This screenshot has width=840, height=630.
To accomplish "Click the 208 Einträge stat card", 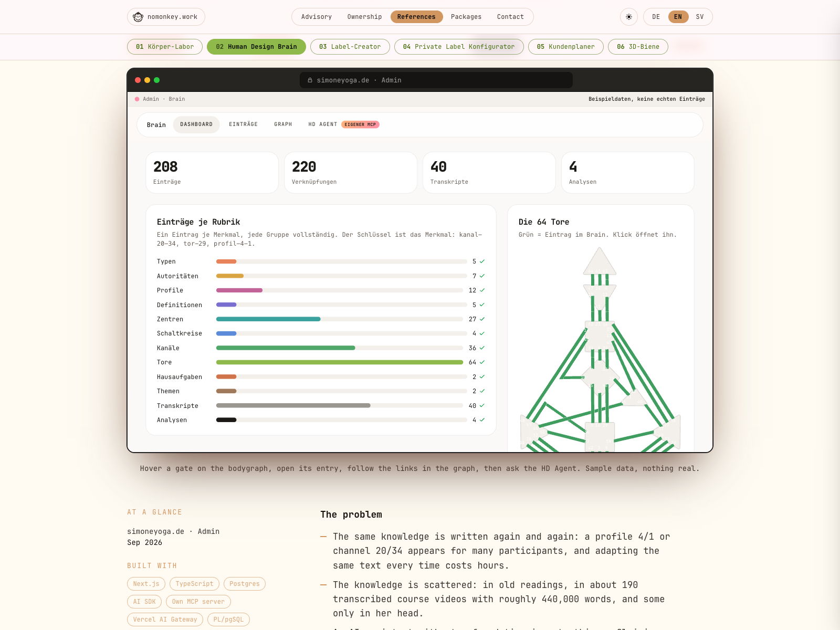I will (212, 173).
